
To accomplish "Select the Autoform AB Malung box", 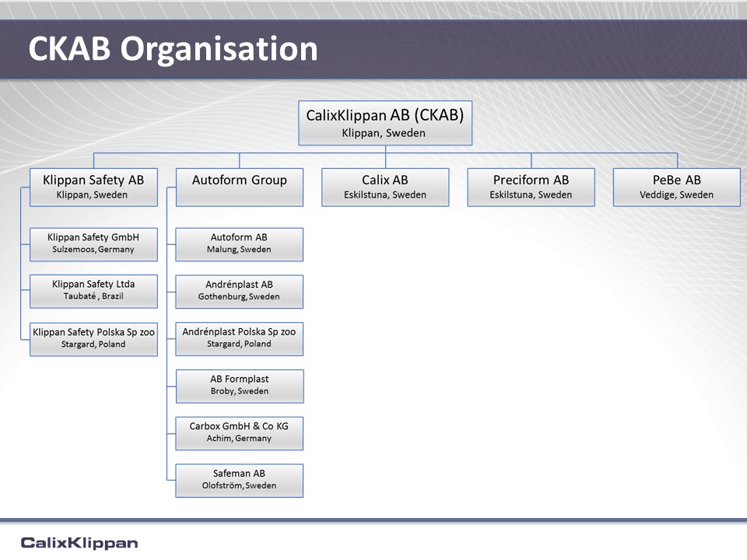I will click(x=239, y=244).
